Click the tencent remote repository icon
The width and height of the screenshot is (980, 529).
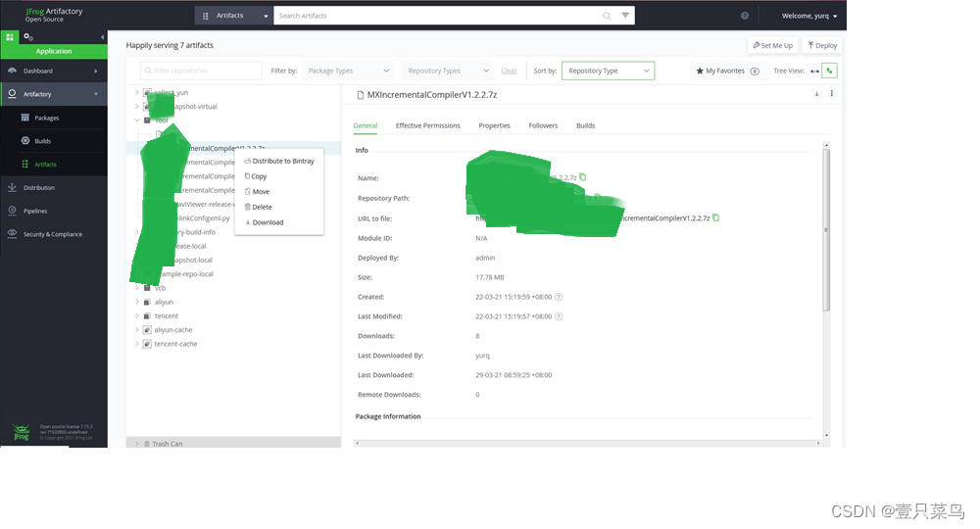tap(147, 316)
